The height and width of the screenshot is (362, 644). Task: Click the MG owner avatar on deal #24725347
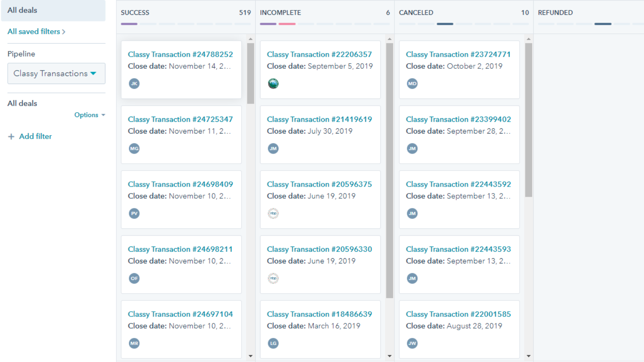[x=134, y=148]
